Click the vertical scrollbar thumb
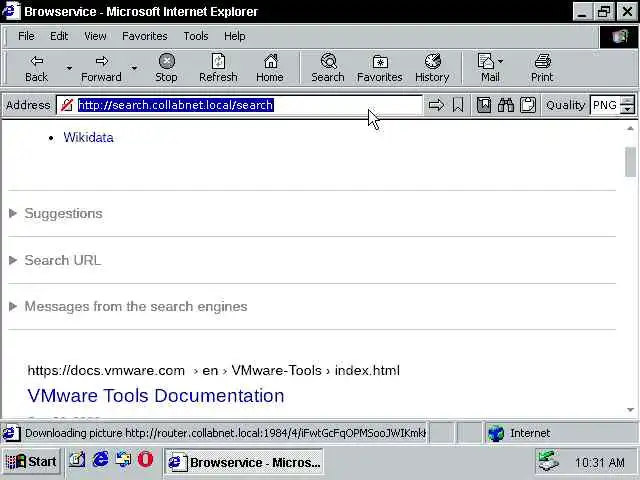 coord(631,162)
